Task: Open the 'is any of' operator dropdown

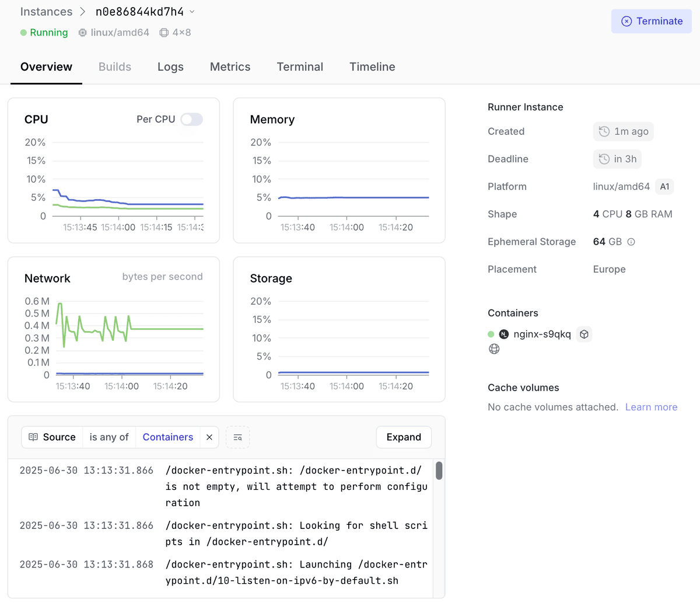Action: tap(109, 437)
